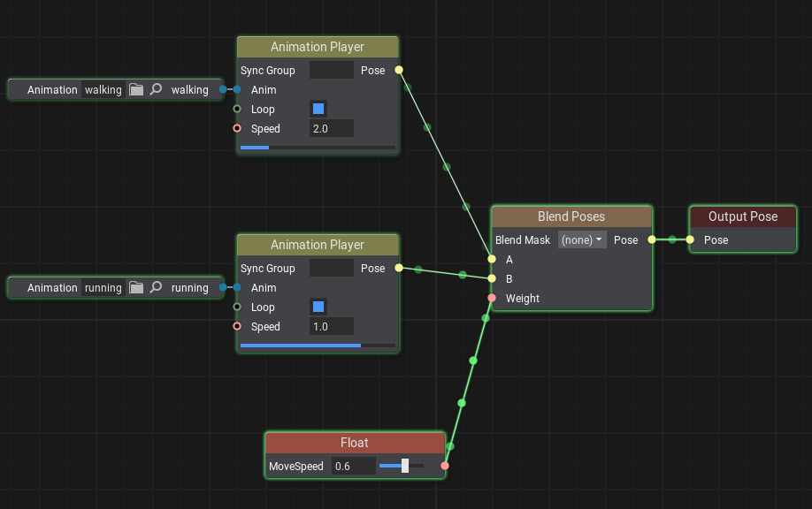Image resolution: width=812 pixels, height=509 pixels.
Task: Click the running asset name field
Action: (103, 287)
